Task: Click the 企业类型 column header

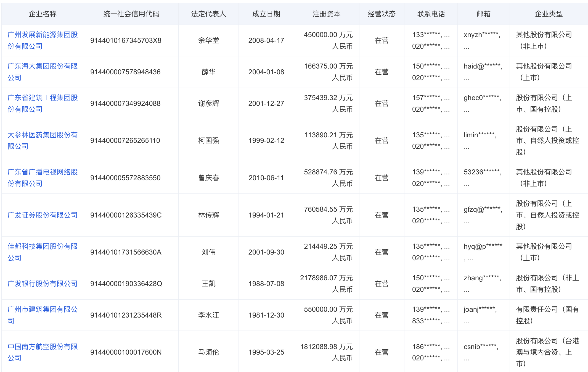Action: point(549,14)
